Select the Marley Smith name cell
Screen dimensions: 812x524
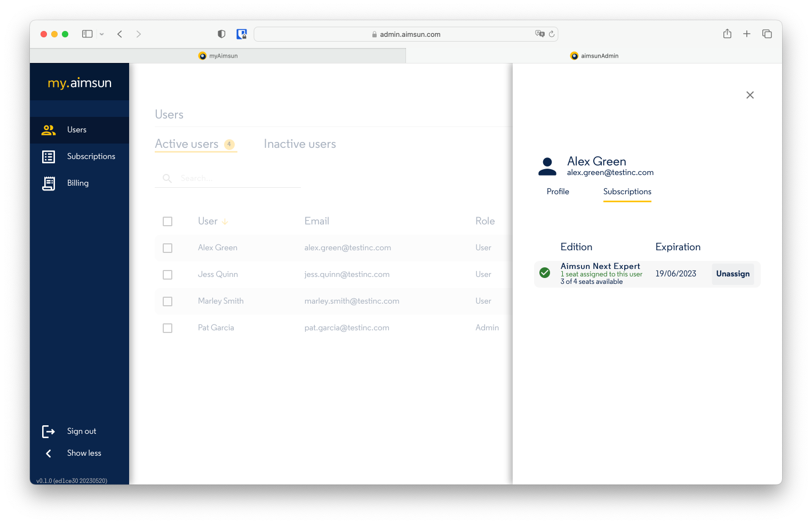pyautogui.click(x=221, y=301)
